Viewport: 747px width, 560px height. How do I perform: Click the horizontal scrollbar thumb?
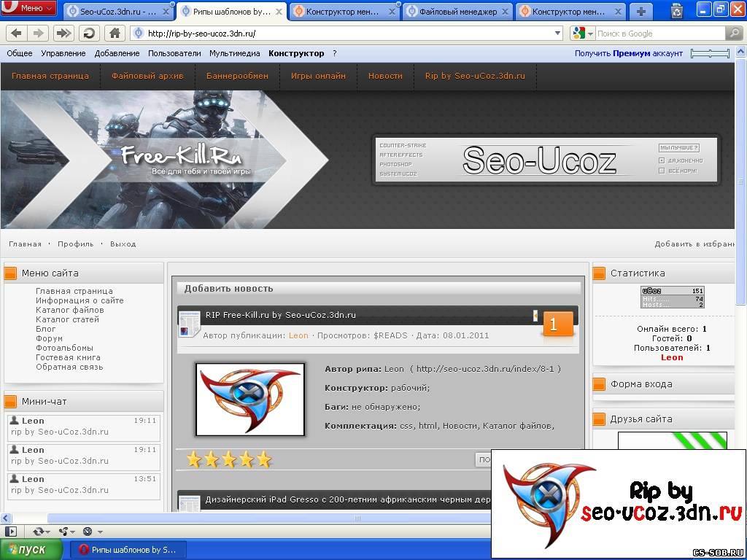tap(357, 518)
